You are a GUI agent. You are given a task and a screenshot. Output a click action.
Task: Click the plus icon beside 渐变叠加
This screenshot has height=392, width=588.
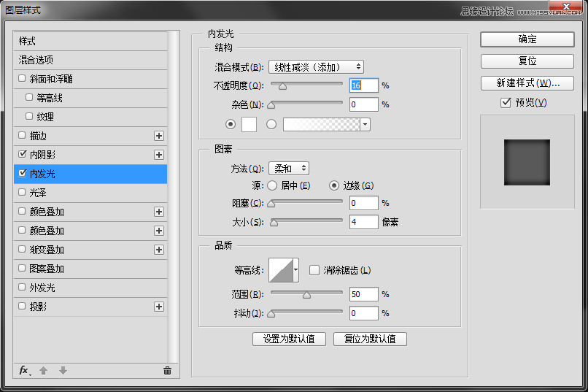click(x=159, y=250)
